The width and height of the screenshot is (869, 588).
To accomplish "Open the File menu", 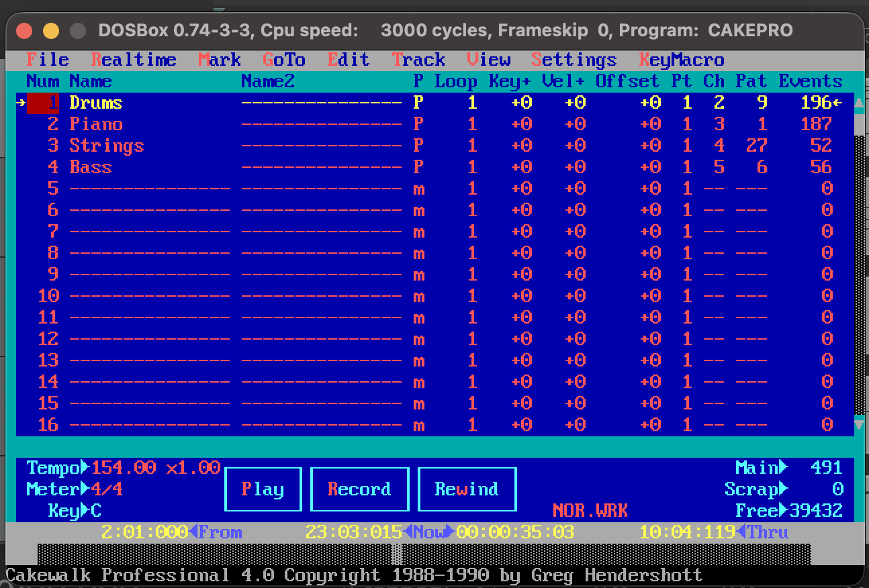I will tap(48, 60).
